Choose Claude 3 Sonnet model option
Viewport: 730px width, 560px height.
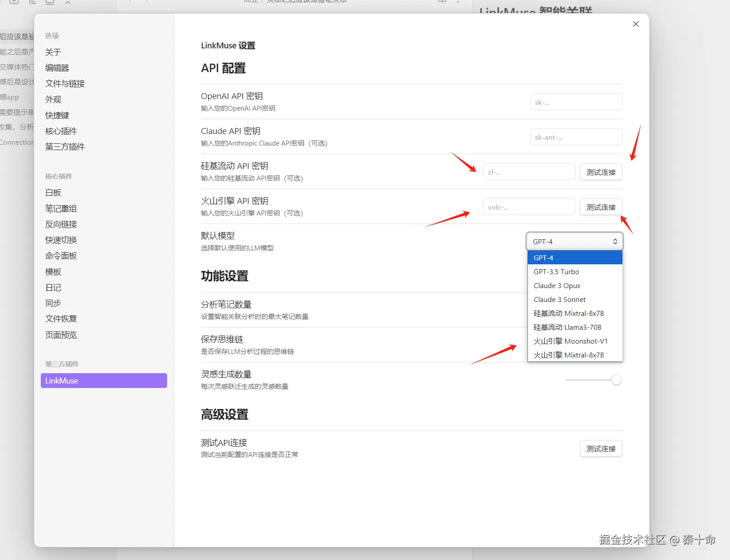tap(575, 299)
